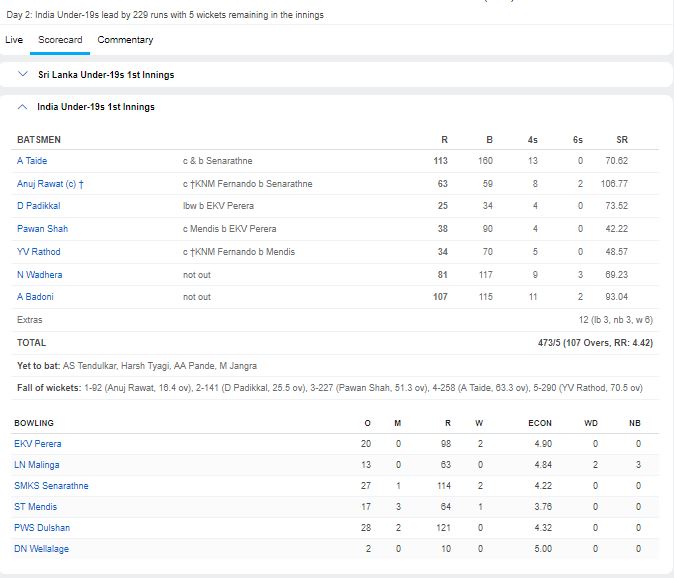Switch to the Live tab
Image resolution: width=674 pixels, height=578 pixels.
pyautogui.click(x=14, y=40)
